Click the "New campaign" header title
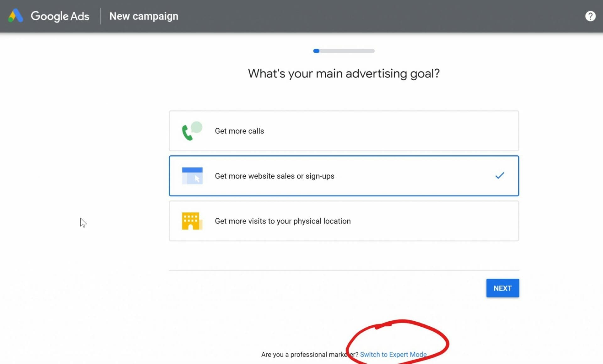Viewport: 603px width, 364px height. click(x=144, y=16)
